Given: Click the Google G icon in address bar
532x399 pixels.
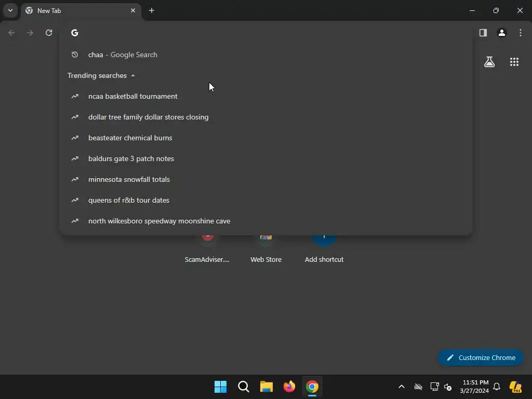Looking at the screenshot, I should [75, 33].
